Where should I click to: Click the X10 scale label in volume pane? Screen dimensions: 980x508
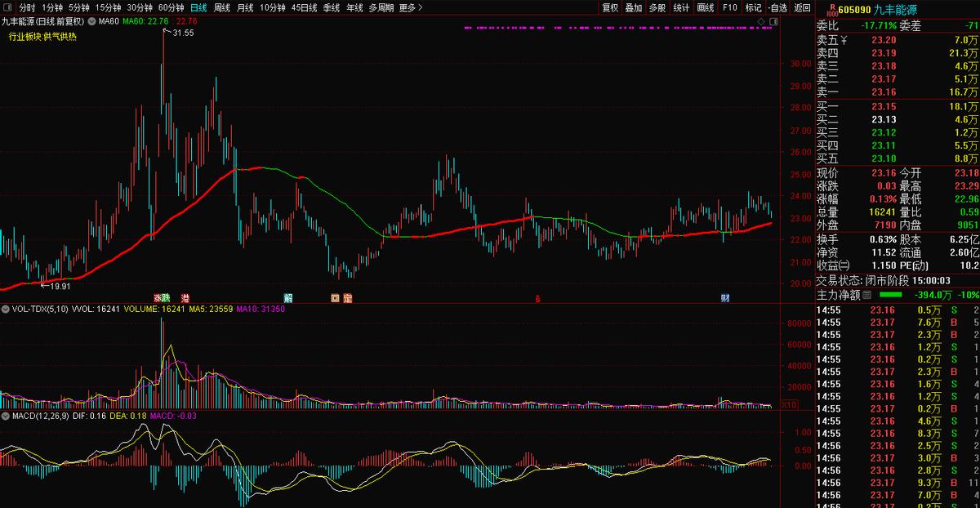click(790, 405)
